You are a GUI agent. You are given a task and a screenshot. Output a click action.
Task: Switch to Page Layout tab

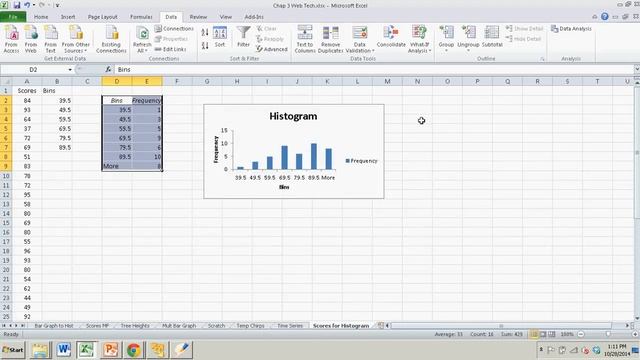102,17
